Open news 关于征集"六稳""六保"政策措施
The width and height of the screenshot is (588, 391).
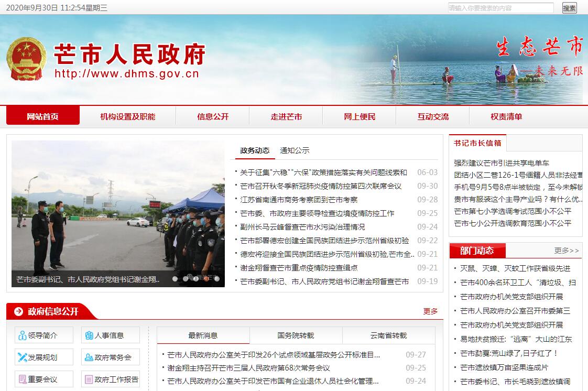(x=323, y=172)
